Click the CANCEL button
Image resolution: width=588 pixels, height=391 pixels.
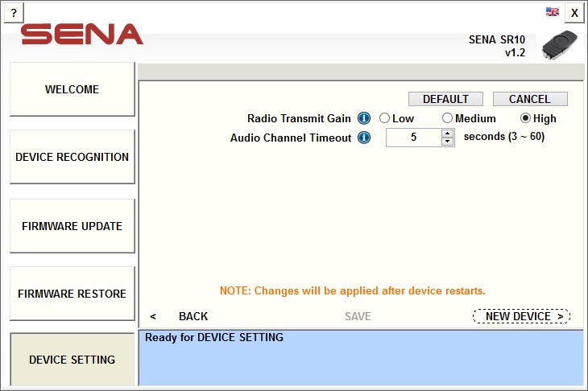tap(530, 99)
